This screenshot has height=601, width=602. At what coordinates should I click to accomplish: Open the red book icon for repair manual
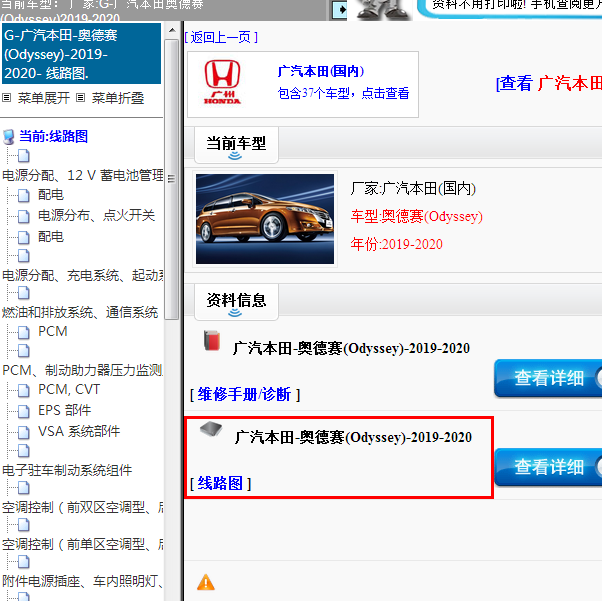pyautogui.click(x=212, y=340)
